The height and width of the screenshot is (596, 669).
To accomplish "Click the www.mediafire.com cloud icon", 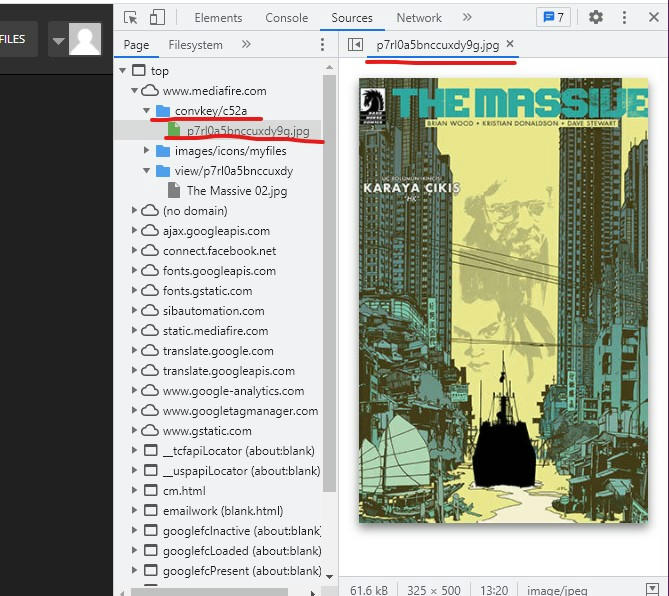I will point(150,90).
